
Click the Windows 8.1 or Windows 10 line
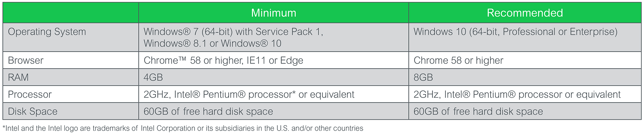pyautogui.click(x=213, y=43)
